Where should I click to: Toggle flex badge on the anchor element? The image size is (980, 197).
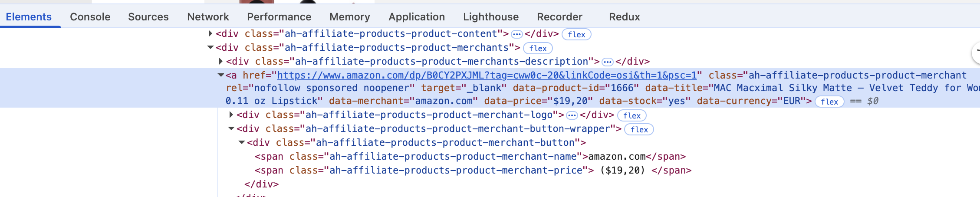coord(829,102)
